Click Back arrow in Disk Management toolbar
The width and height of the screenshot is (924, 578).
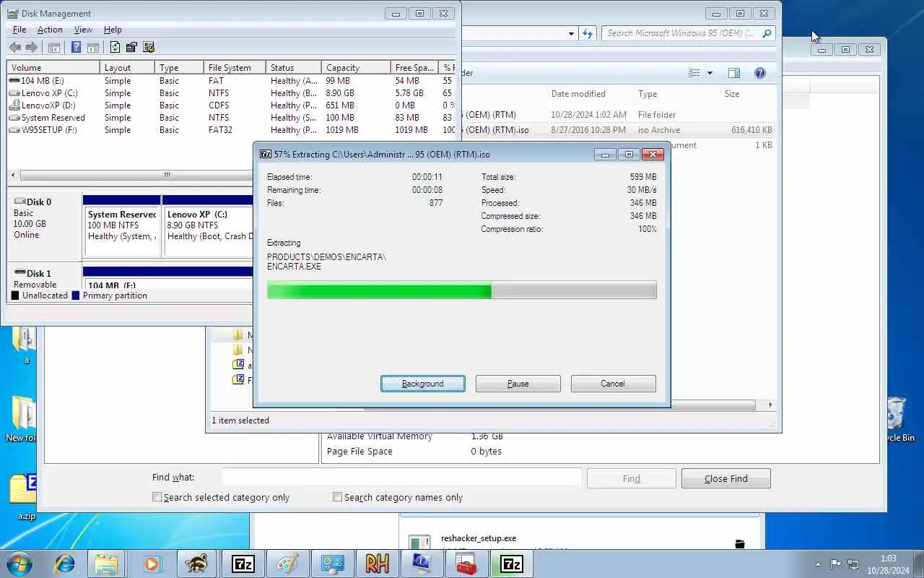click(15, 48)
